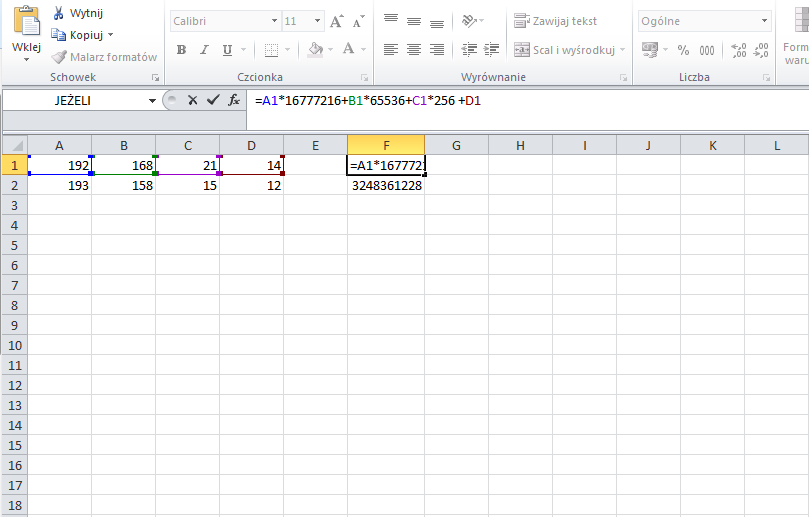Click the font color A icon

349,50
